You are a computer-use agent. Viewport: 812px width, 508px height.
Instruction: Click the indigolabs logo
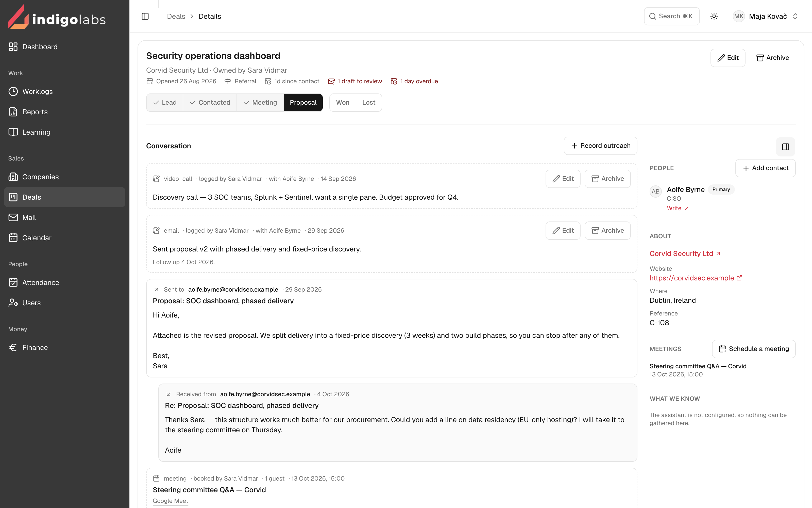tap(57, 17)
